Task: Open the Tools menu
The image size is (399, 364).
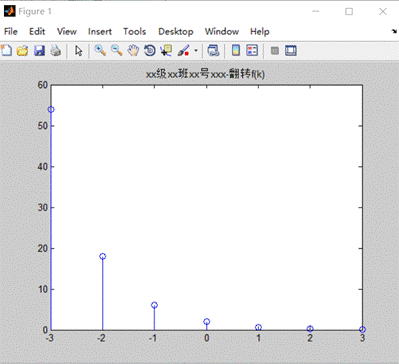Action: tap(134, 31)
